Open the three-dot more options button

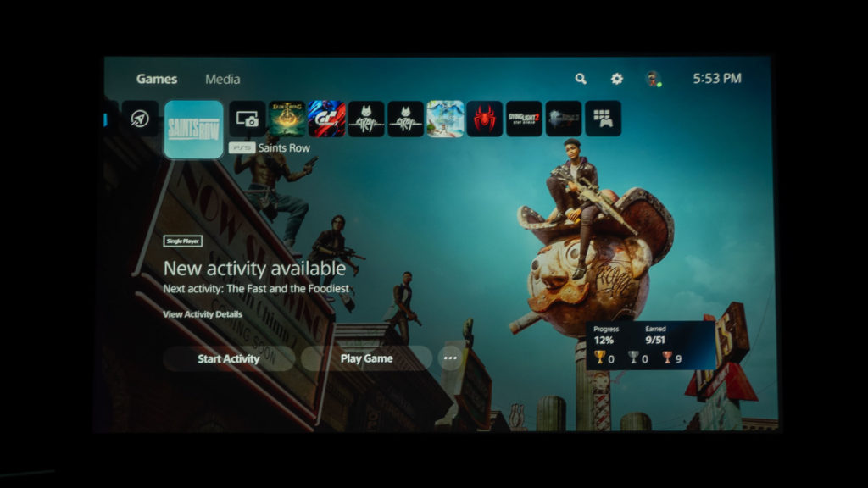pyautogui.click(x=450, y=358)
